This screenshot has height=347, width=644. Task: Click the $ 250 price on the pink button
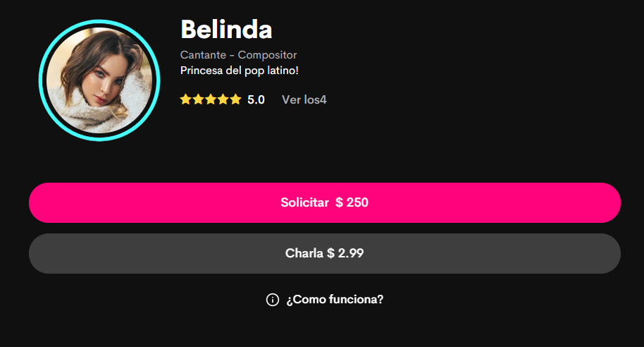(x=352, y=202)
